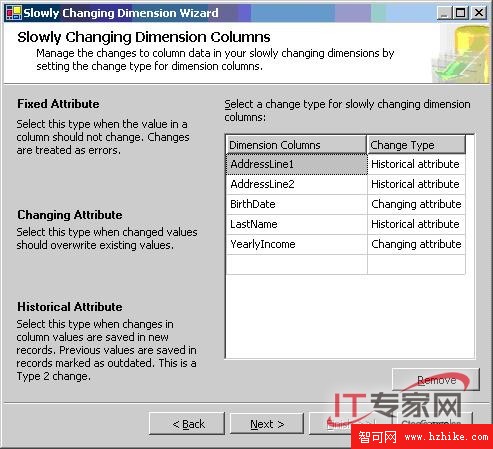Click the Back button
The image size is (493, 449).
click(187, 424)
